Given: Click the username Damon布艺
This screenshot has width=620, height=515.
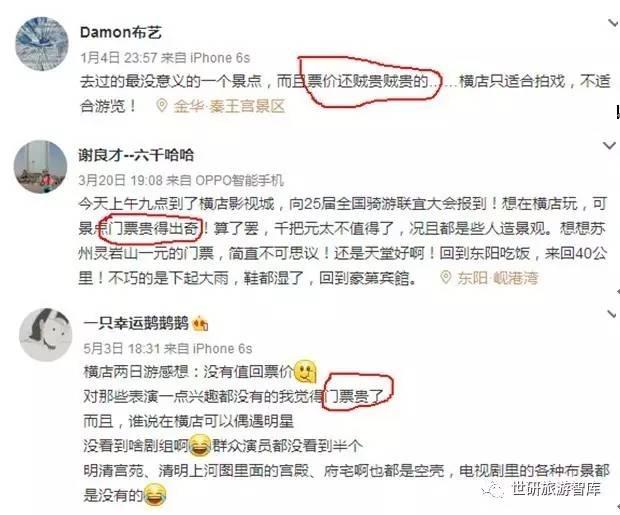Looking at the screenshot, I should click(x=121, y=32).
